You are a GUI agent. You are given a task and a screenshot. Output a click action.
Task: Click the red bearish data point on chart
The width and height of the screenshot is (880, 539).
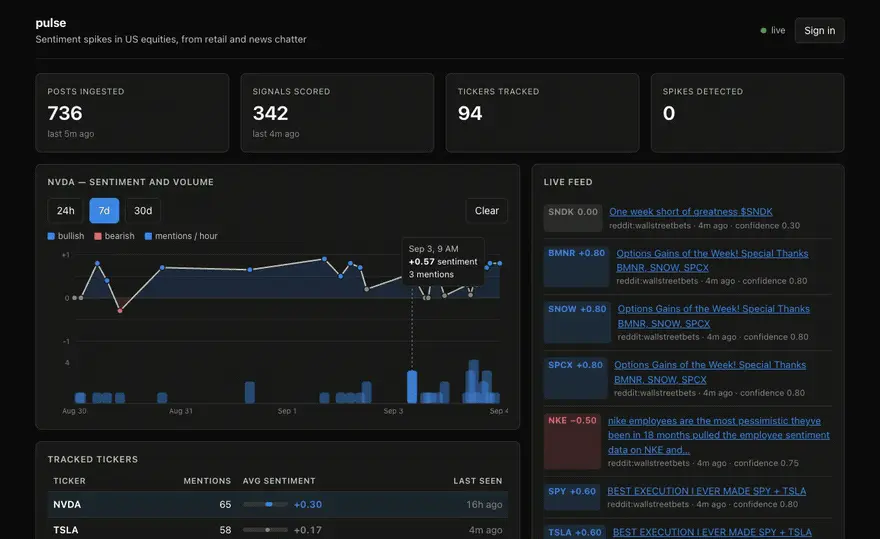pos(120,310)
